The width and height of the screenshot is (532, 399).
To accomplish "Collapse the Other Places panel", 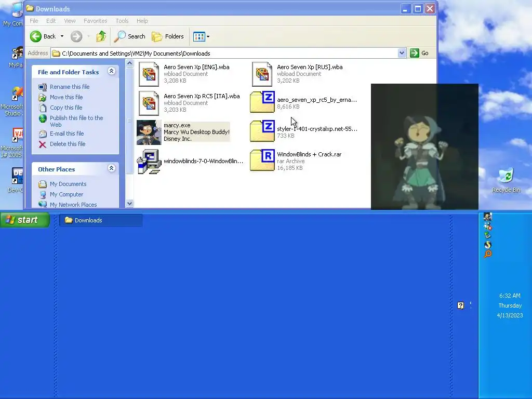I will pos(111,168).
